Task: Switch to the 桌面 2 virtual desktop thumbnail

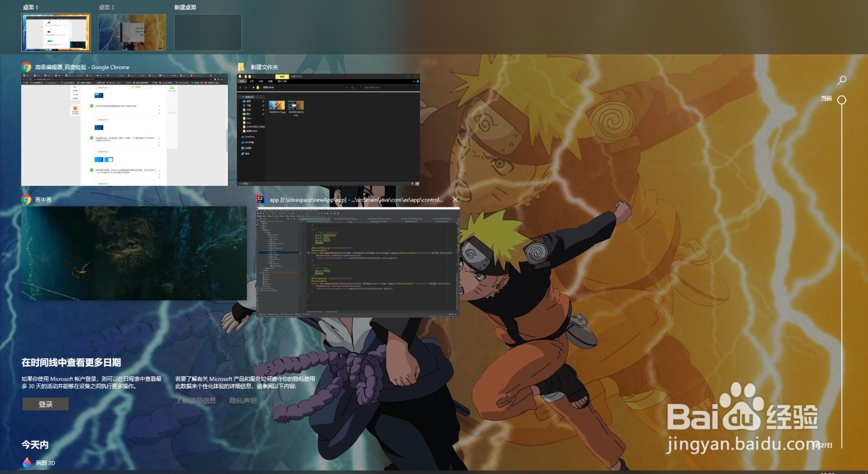Action: (x=132, y=33)
